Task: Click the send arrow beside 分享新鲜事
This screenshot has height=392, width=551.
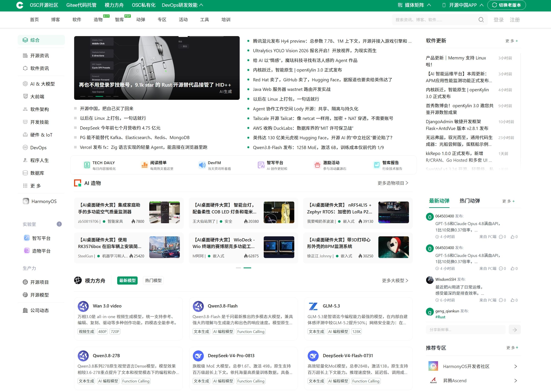Action: pos(514,330)
